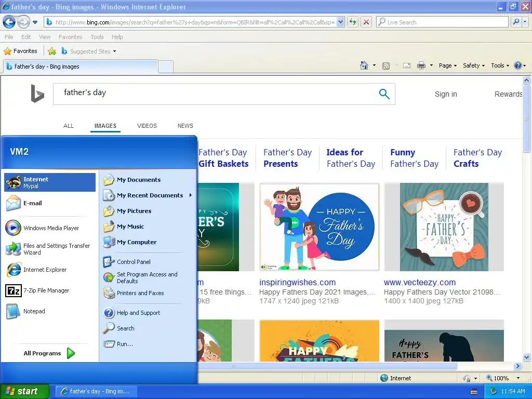This screenshot has width=532, height=399.
Task: Click the Read Mail icon in command bar
Action: (x=407, y=65)
